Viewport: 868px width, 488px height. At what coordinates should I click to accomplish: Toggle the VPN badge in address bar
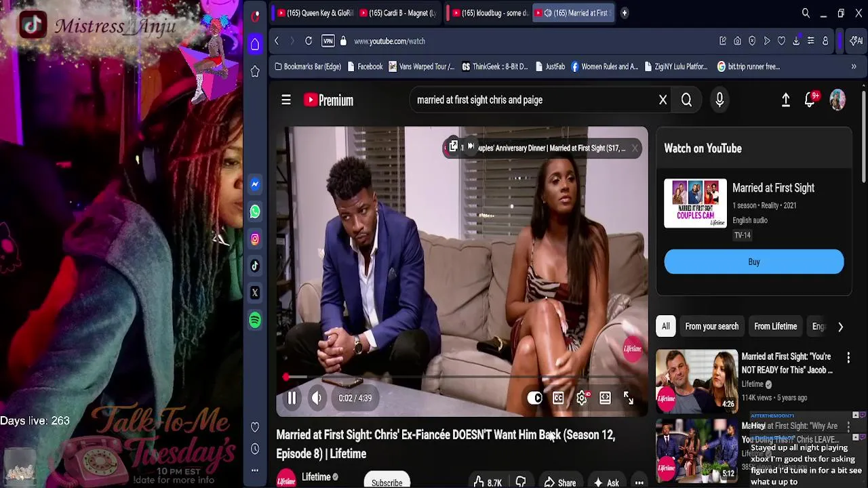tap(328, 41)
